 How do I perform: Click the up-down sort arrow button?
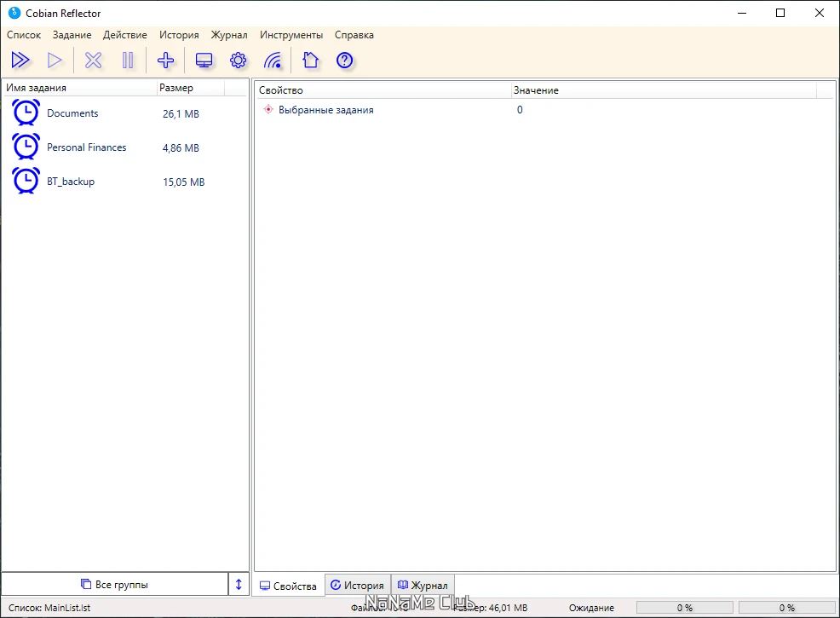point(239,585)
